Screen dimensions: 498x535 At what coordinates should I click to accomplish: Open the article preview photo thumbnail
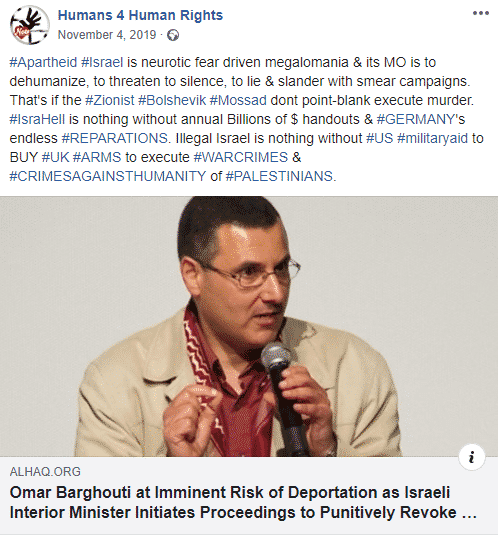coord(249,327)
